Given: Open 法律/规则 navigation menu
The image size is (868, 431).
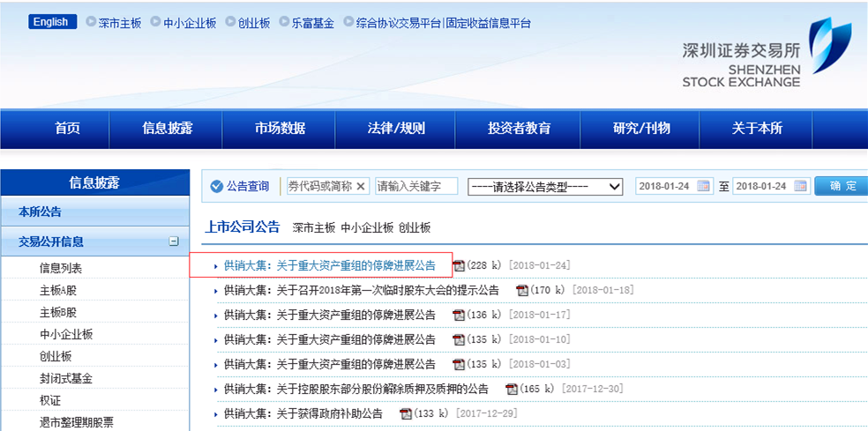Looking at the screenshot, I should [396, 129].
